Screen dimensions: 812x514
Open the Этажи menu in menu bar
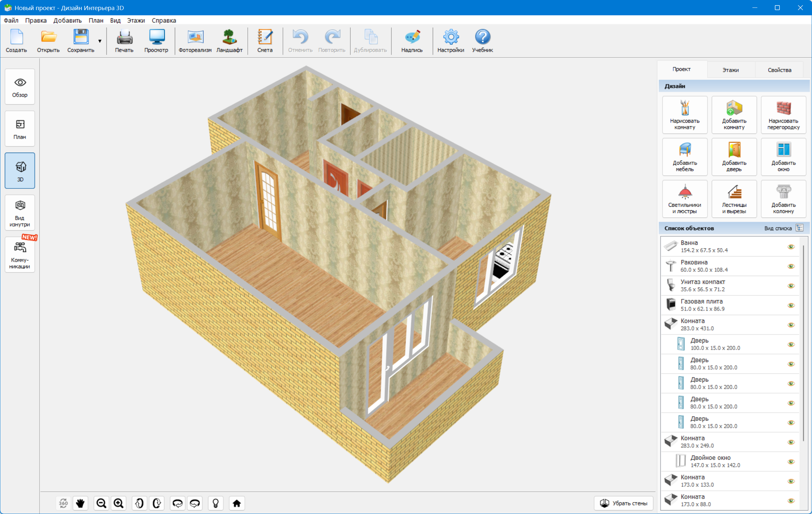pos(135,20)
